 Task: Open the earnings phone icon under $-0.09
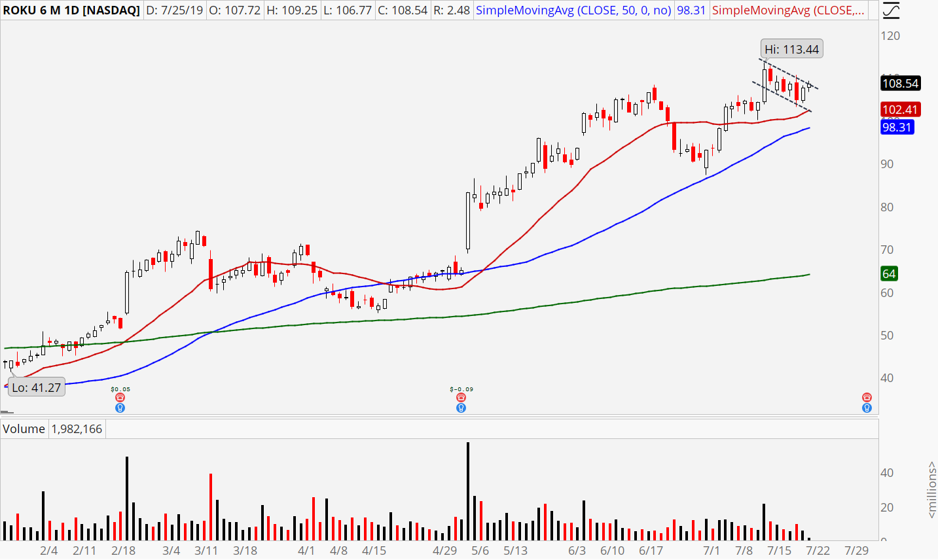point(461,398)
